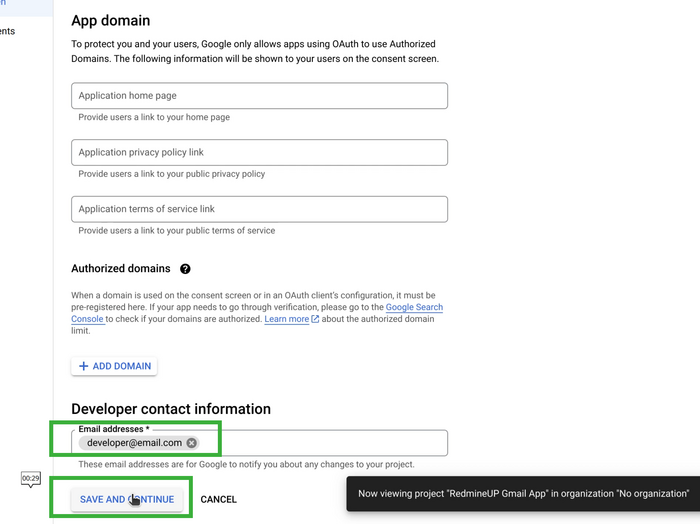Click the external link icon beside Learn more
Viewport: 700px width, 524px height.
[x=315, y=319]
